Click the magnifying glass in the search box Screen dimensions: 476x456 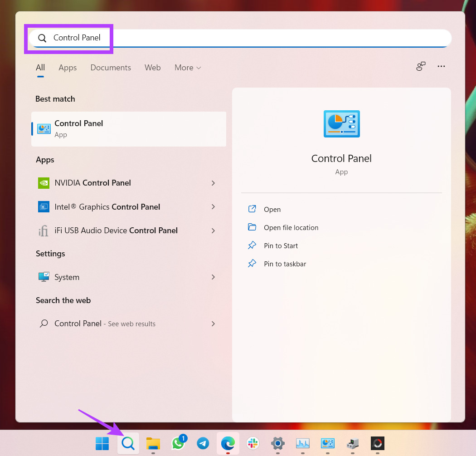coord(42,38)
